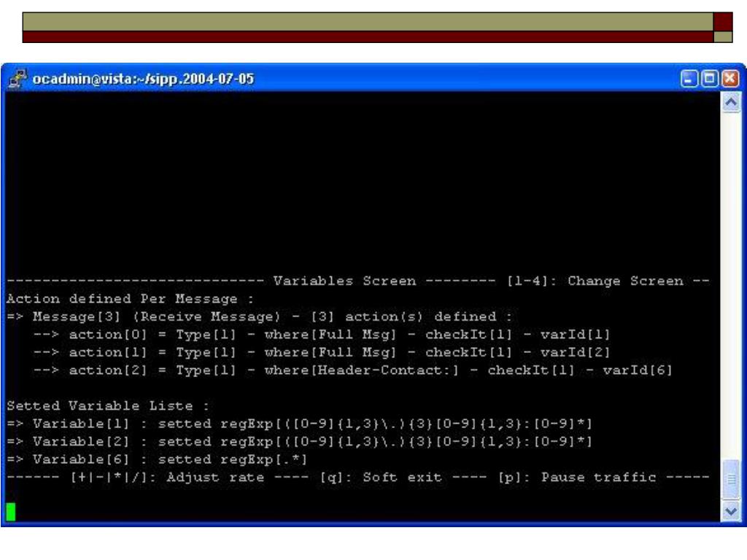Click the '[1-4]: Change Screen' text
Viewport: 747px width, 560px height.
tap(595, 281)
